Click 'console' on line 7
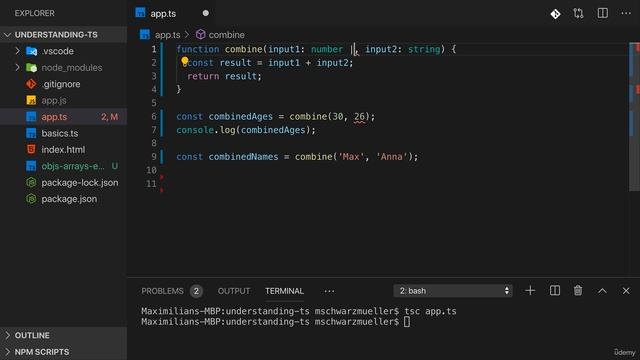This screenshot has width=640, height=360. coord(195,130)
